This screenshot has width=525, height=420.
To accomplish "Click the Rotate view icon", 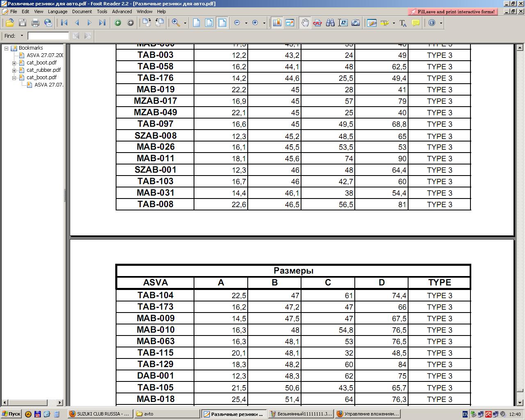I will tap(160, 23).
